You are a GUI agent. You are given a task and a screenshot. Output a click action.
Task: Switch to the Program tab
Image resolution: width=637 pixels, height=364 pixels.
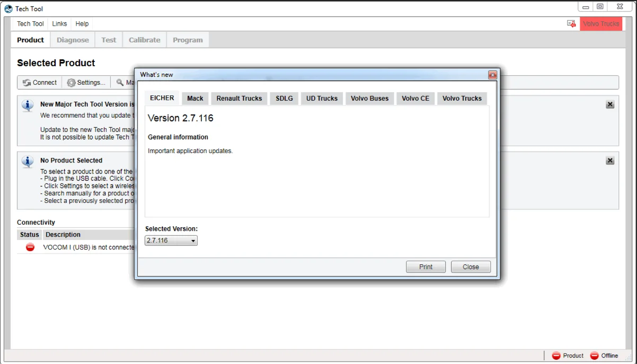(x=188, y=40)
